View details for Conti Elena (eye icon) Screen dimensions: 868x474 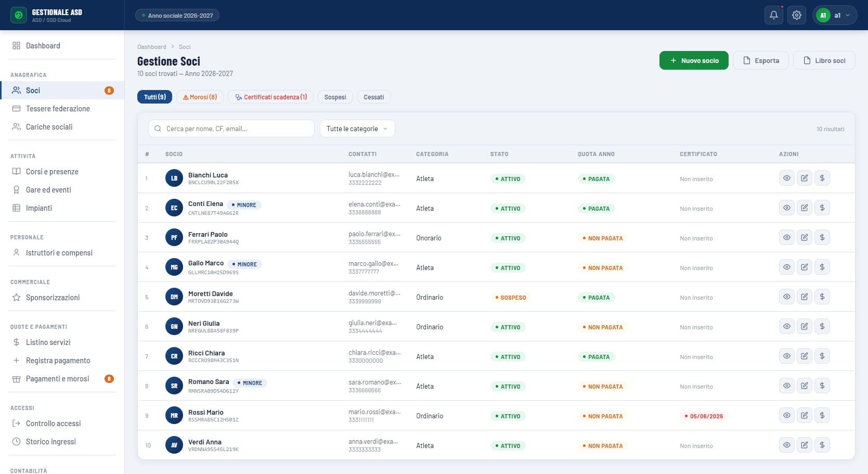tap(787, 208)
